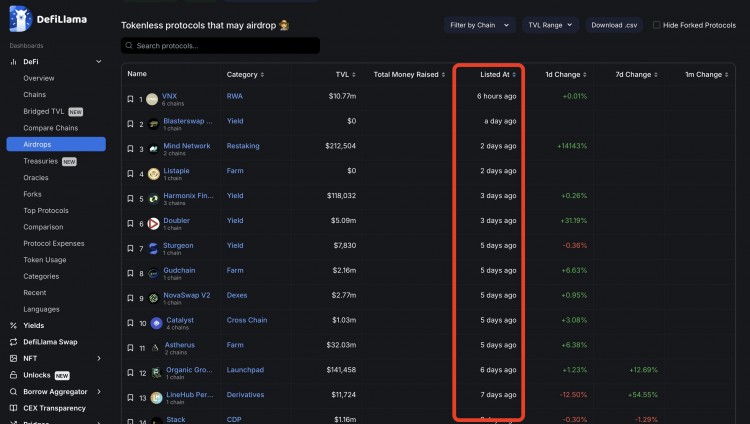Viewport: 750px width, 424px height.
Task: Click the Doubler protocol logo icon
Action: tap(153, 222)
